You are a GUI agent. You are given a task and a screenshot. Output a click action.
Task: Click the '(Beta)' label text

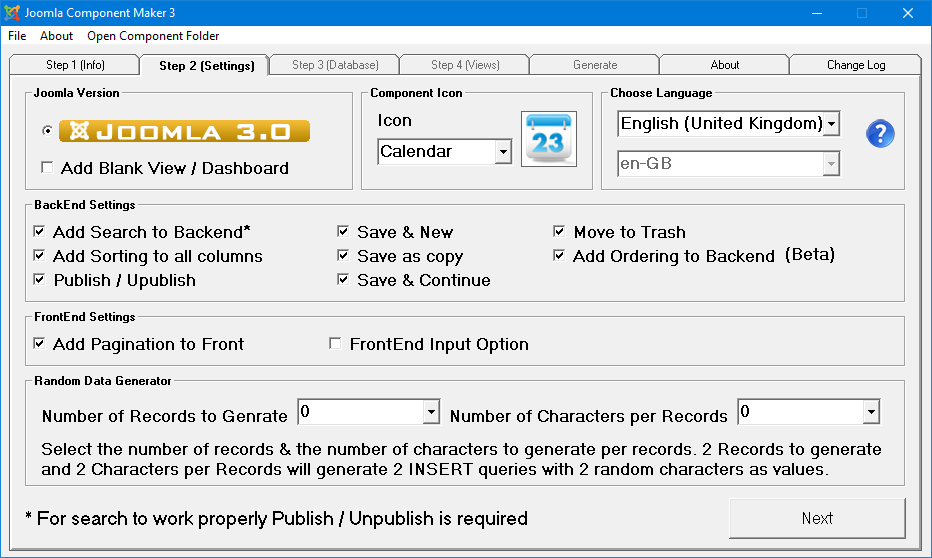(810, 254)
